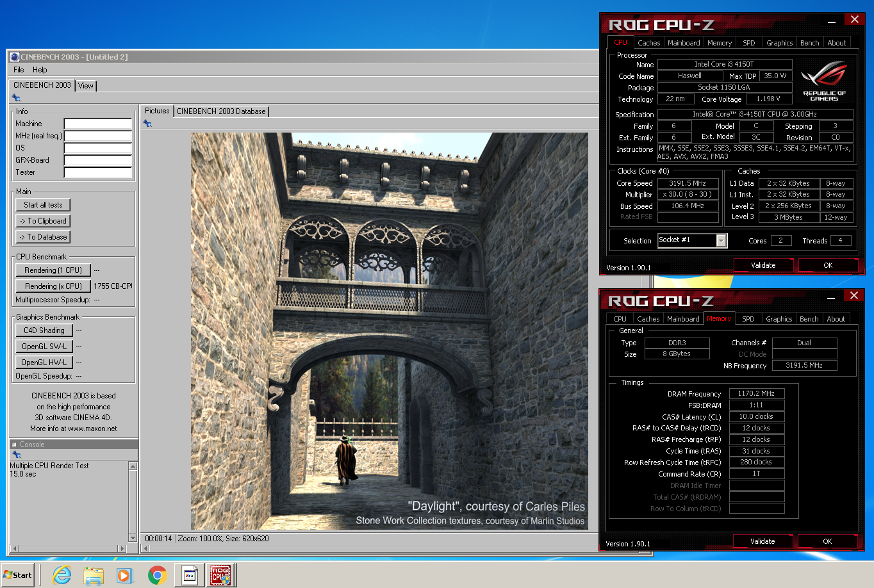Run Rendering (x CPU) benchmark

pyautogui.click(x=53, y=286)
